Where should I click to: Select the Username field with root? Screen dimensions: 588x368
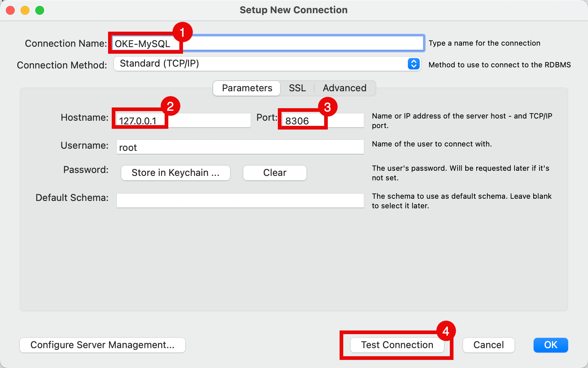pyautogui.click(x=240, y=147)
